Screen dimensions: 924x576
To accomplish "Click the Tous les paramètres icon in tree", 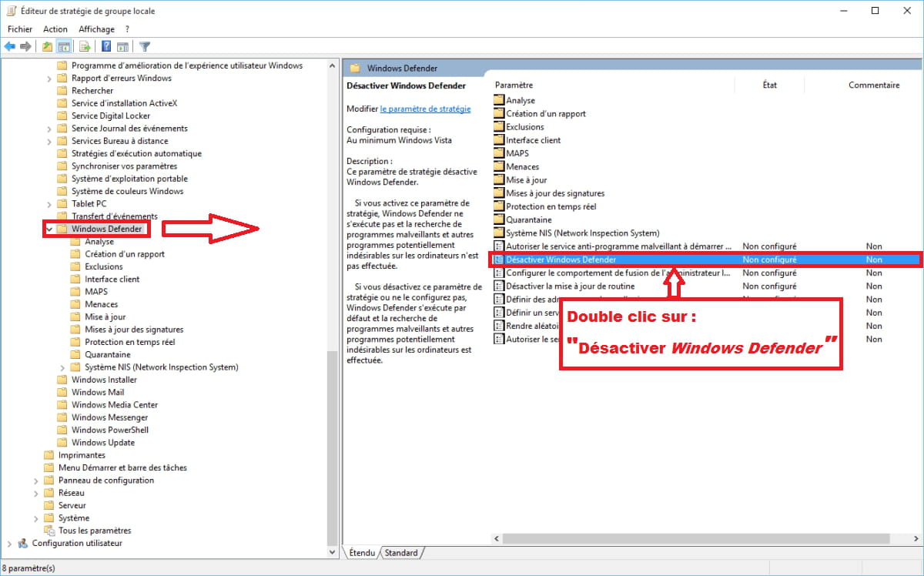I will point(49,531).
